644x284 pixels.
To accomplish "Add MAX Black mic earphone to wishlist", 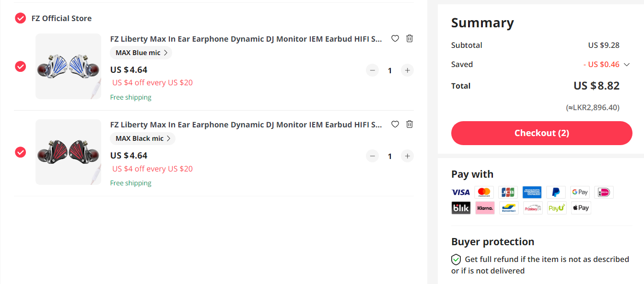I will pos(395,125).
